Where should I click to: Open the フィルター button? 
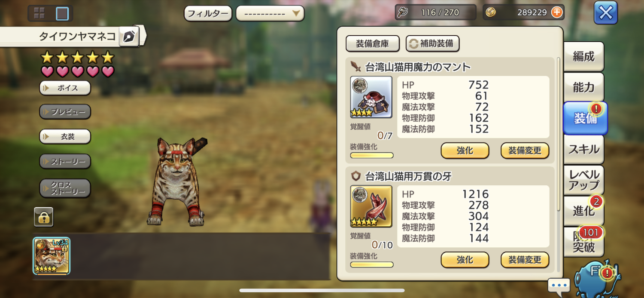coord(208,13)
